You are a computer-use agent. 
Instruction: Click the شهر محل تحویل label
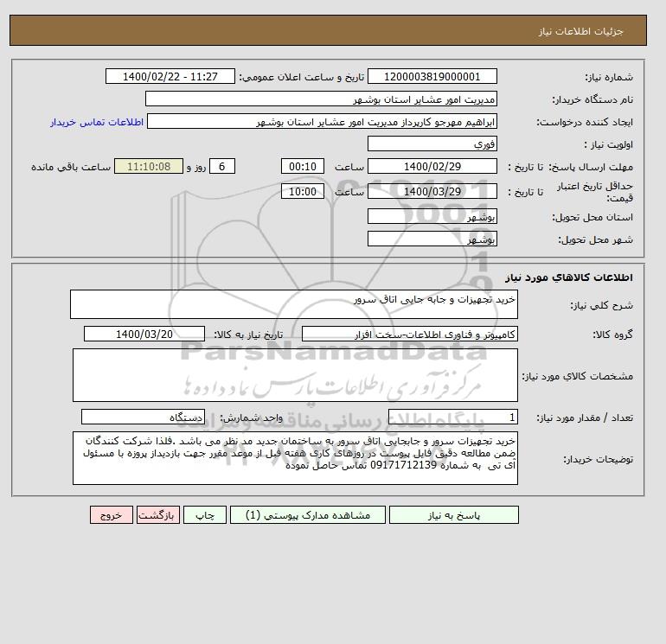click(x=595, y=239)
